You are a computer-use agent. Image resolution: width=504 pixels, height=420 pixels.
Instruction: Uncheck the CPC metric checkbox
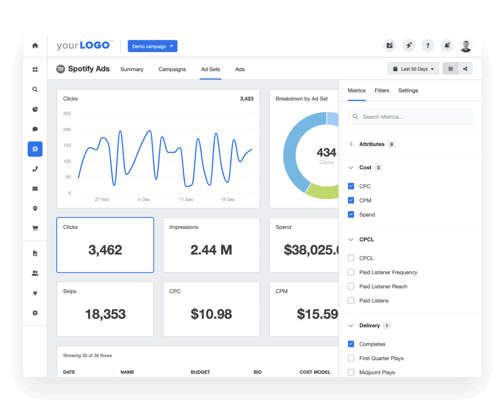coord(351,186)
